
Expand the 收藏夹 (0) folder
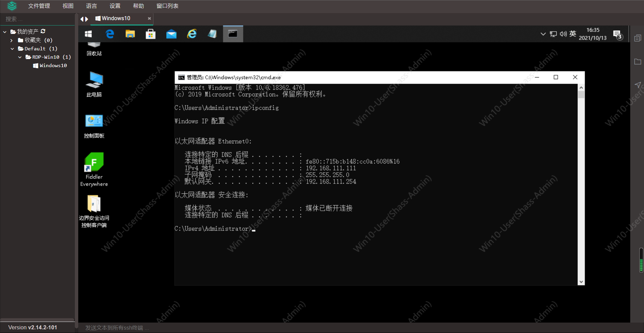11,40
